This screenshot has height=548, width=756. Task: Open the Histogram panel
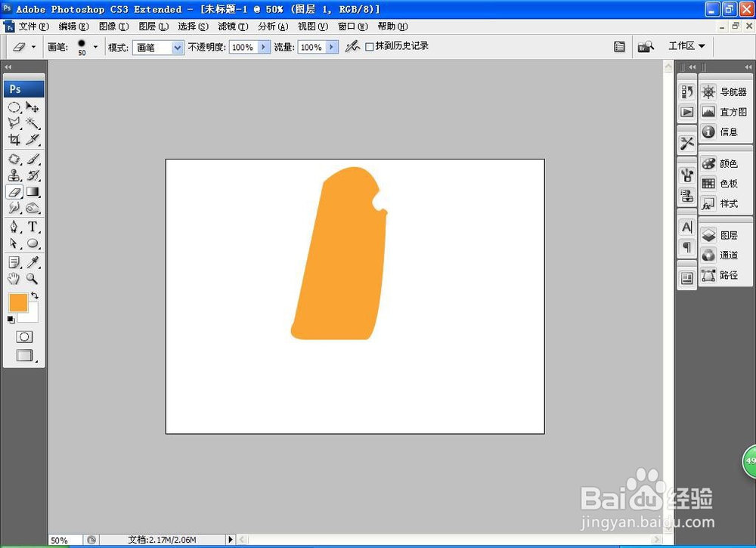click(725, 112)
